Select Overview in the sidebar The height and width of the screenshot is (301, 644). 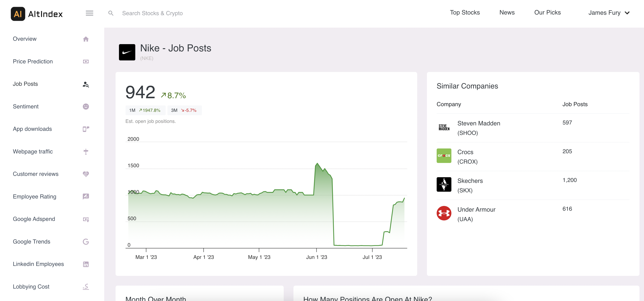pyautogui.click(x=25, y=39)
